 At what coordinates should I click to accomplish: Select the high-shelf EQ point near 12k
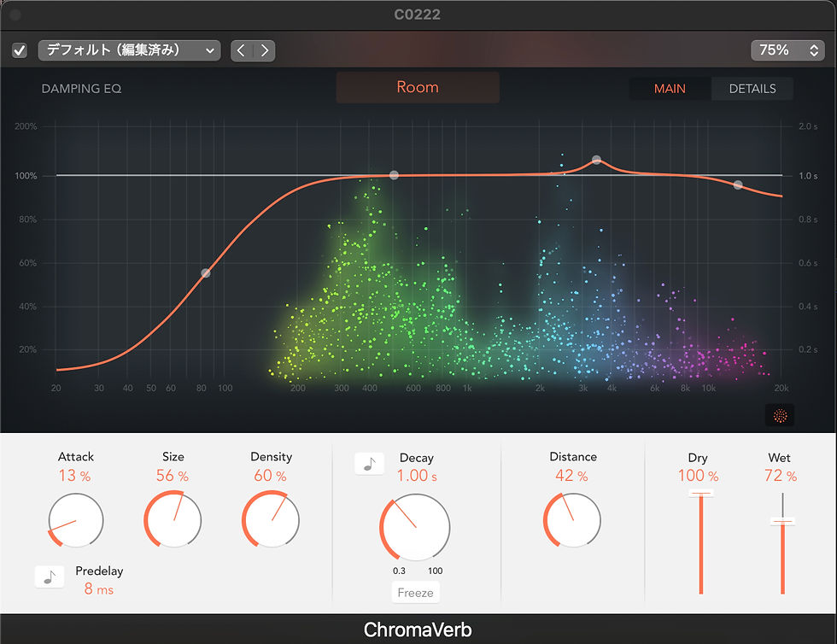[738, 184]
